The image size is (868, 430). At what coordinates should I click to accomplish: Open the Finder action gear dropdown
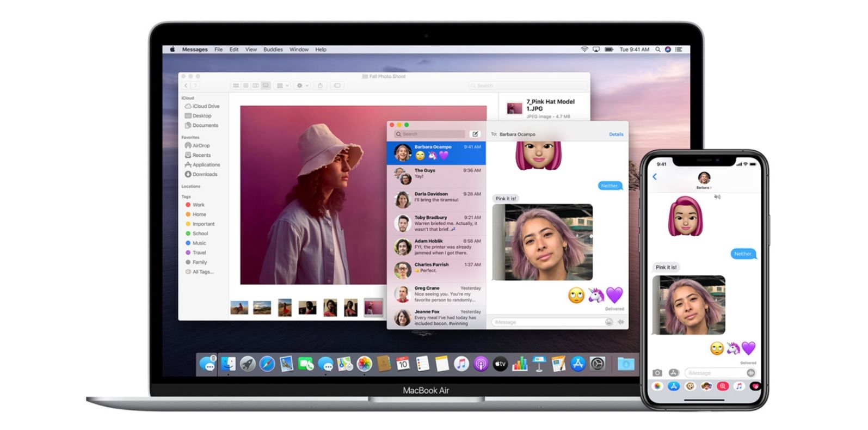302,85
